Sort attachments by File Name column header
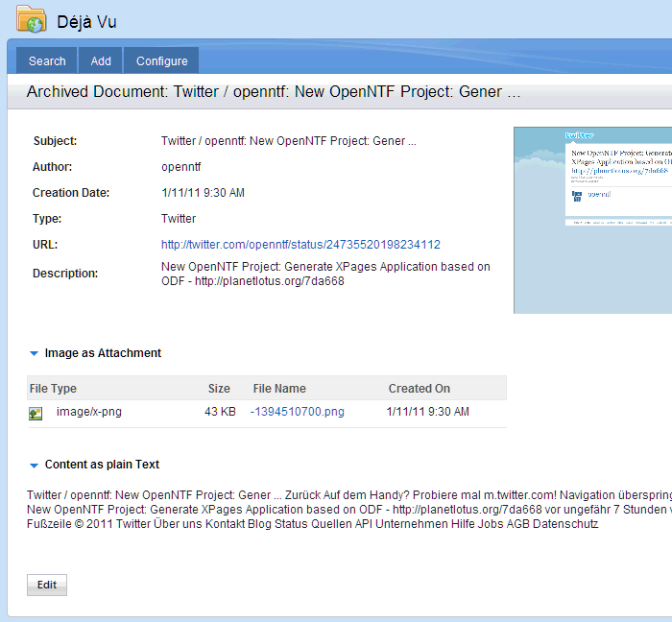The width and height of the screenshot is (672, 622). (279, 389)
